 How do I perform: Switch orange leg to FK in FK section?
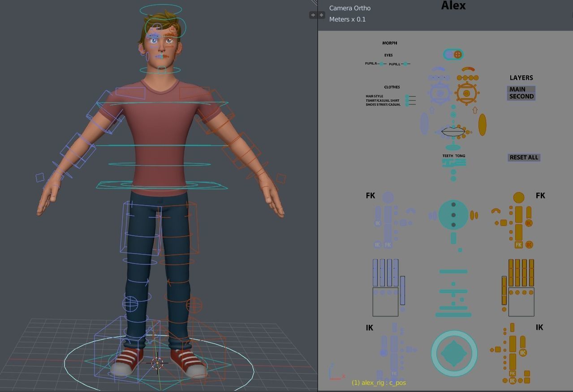pos(518,245)
